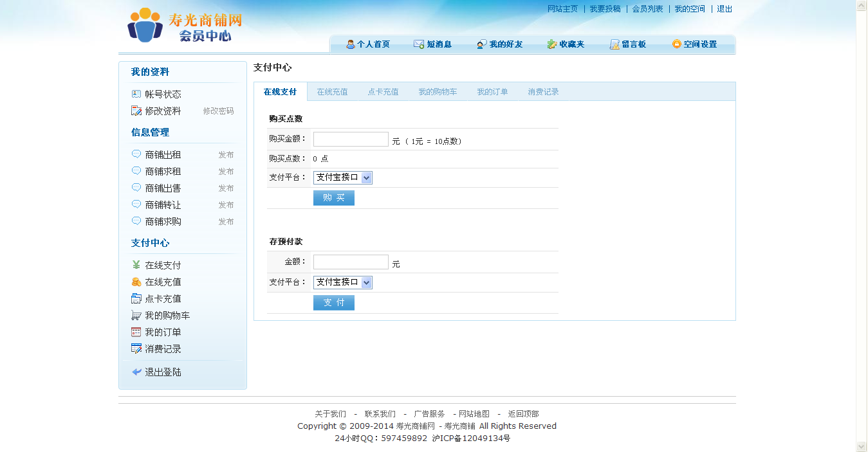Open 短消息 envelope icon in navigation

click(419, 44)
